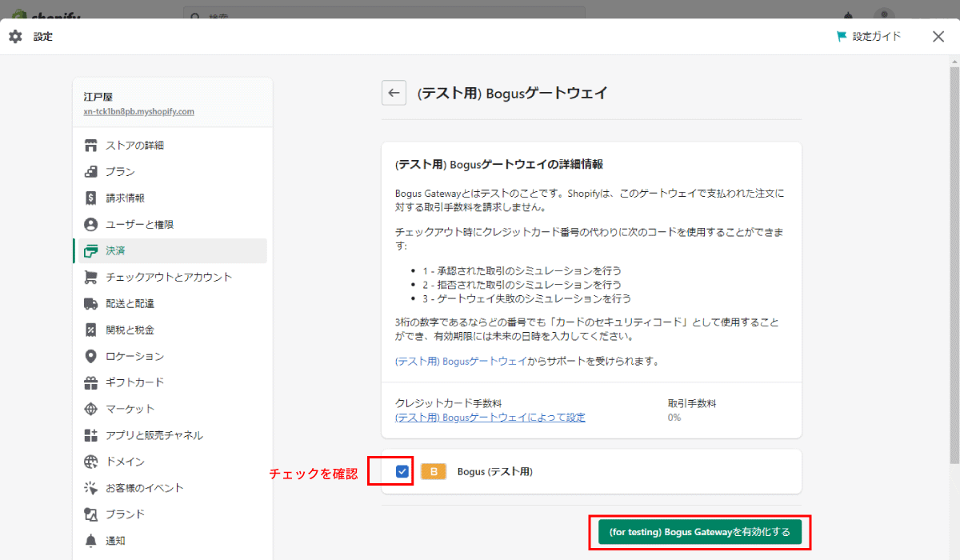Click the 配送と配達 truck icon

point(91,304)
